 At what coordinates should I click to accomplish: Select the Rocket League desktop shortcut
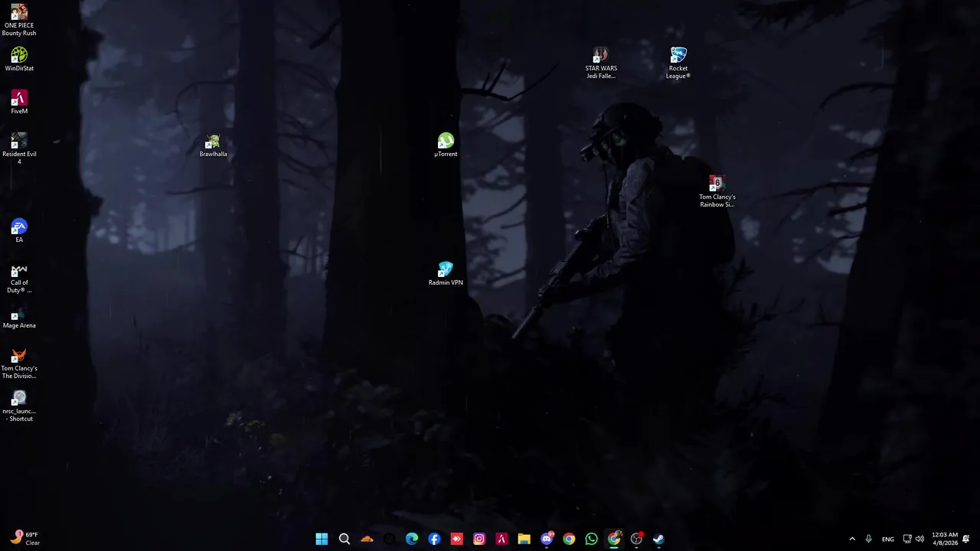(x=678, y=64)
